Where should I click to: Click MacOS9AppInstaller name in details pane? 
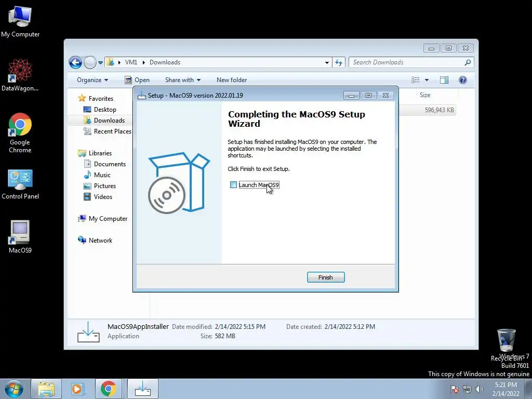138,326
